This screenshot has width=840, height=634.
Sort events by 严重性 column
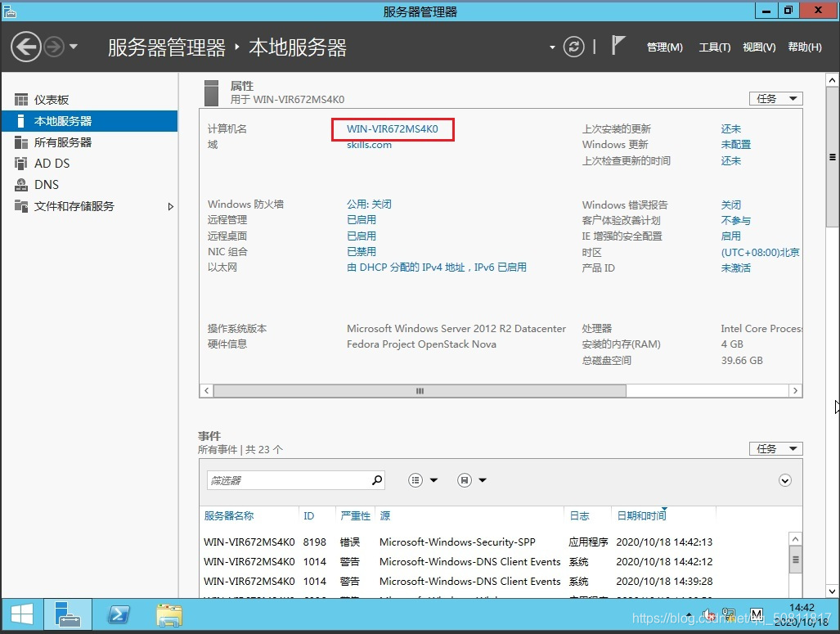click(355, 515)
